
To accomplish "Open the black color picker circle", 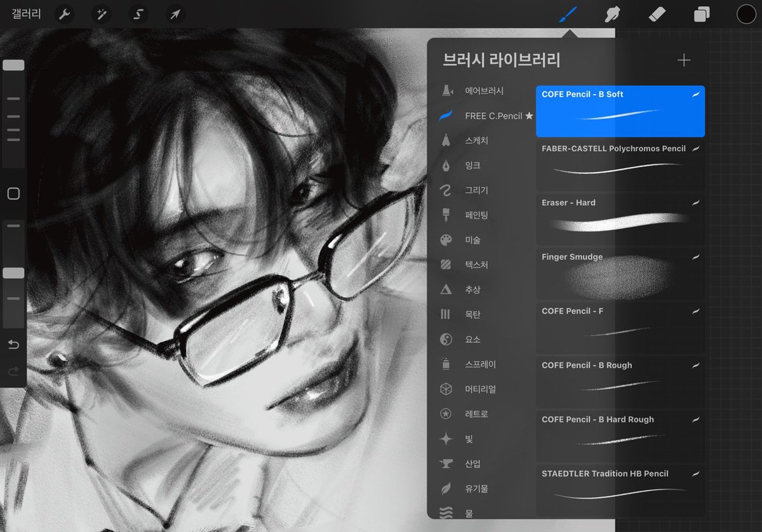I will click(746, 14).
